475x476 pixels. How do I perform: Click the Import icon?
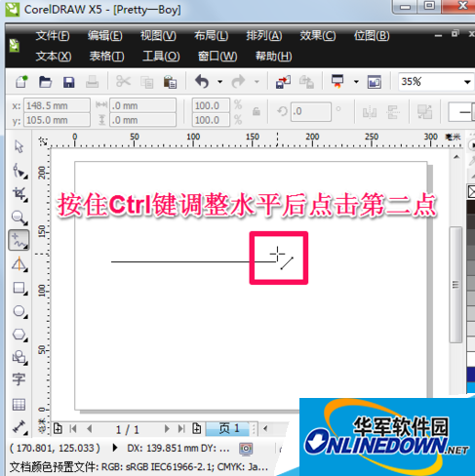283,82
